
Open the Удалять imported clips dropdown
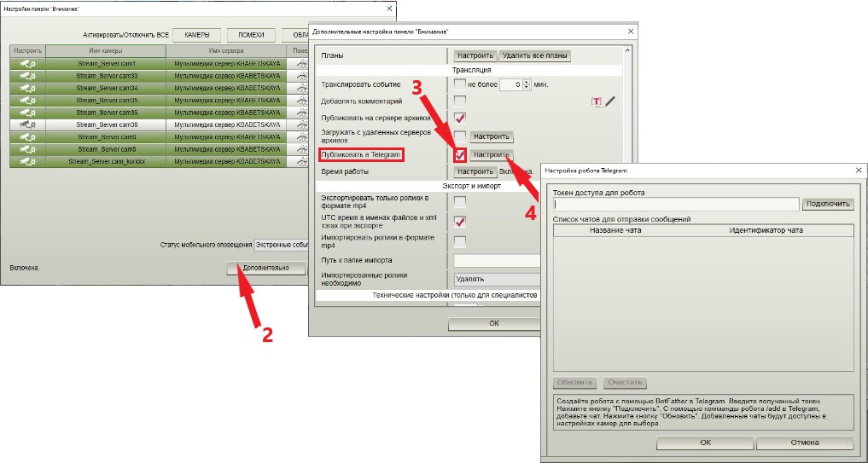pos(497,280)
